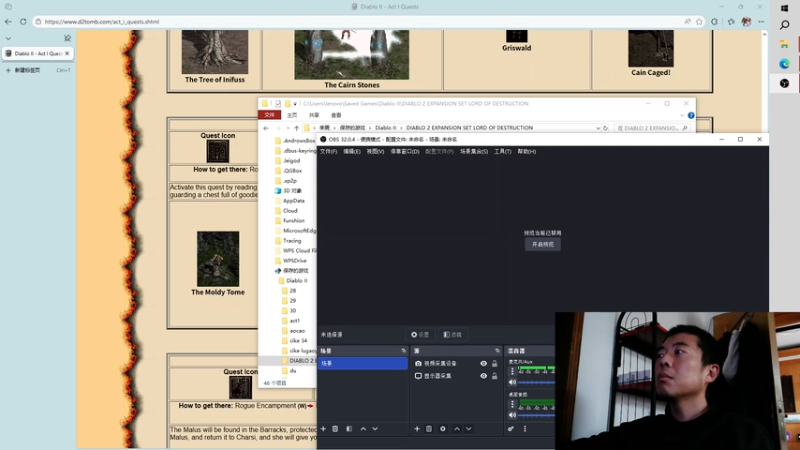Adjust the desktop audio volume slider
This screenshot has width=800, height=450.
[x=536, y=415]
